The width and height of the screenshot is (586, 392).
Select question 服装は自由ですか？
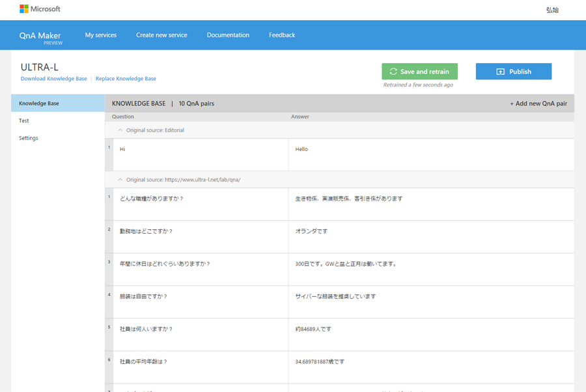coord(201,302)
